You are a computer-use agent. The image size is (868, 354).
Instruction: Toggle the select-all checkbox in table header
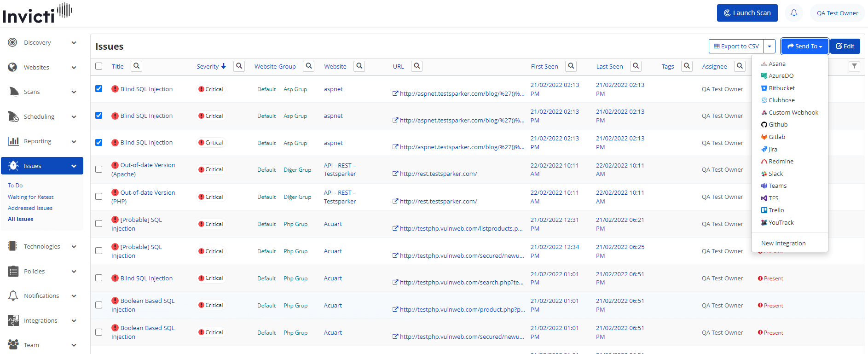[x=98, y=66]
